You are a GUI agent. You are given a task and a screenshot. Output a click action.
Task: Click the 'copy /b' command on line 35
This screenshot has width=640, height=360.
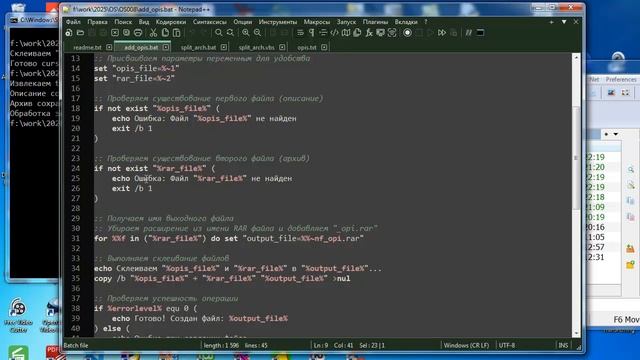[110, 278]
